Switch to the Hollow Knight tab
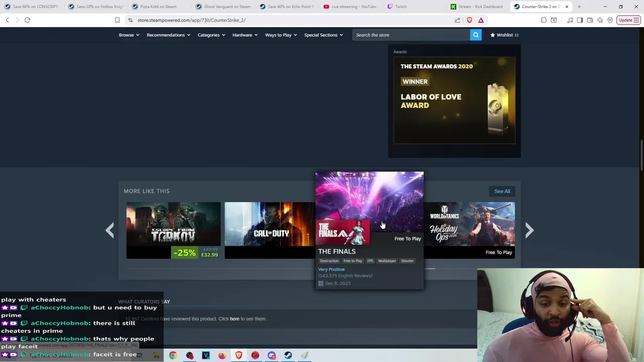This screenshot has width=644, height=362. pyautogui.click(x=95, y=7)
